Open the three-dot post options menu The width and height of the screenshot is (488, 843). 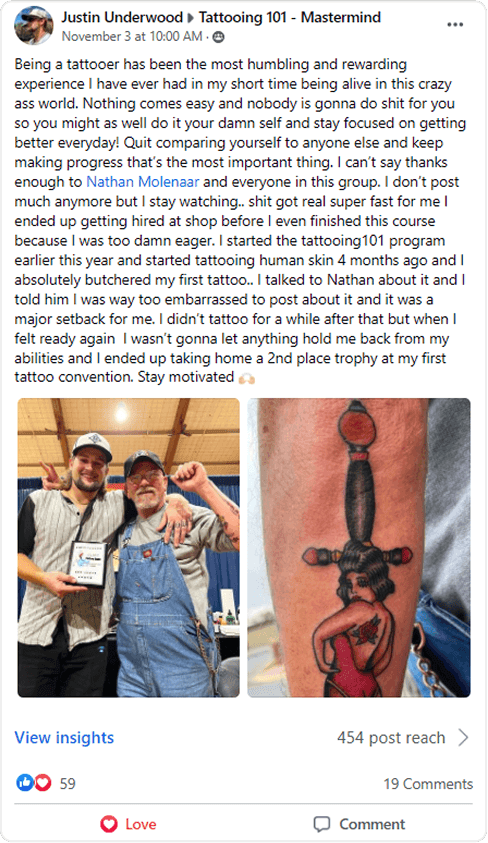pos(455,25)
